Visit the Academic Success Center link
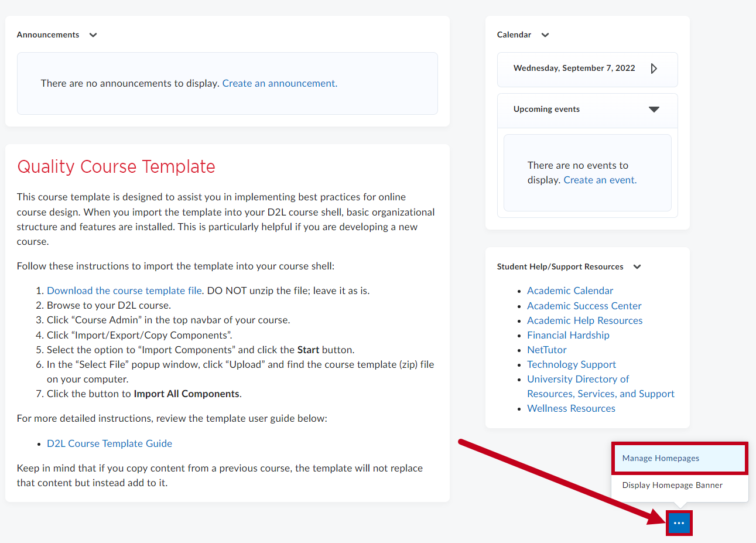This screenshot has width=756, height=543. tap(584, 305)
